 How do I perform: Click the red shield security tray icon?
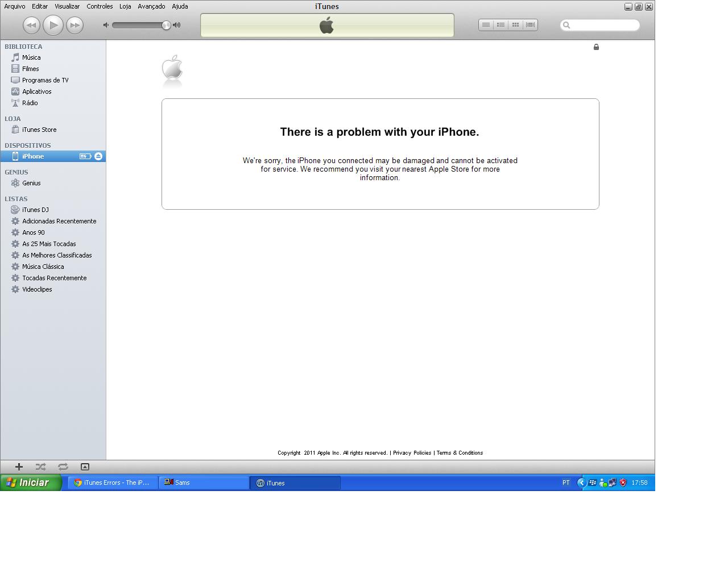[x=623, y=483]
